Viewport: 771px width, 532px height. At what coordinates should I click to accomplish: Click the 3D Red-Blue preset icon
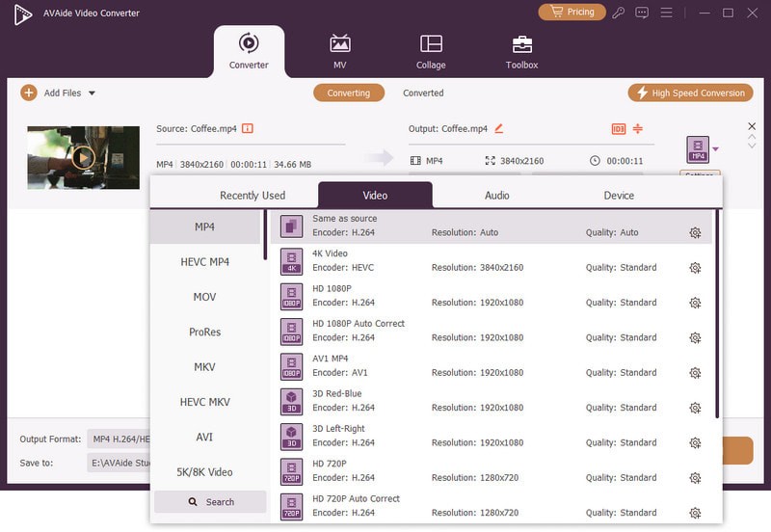coord(292,402)
